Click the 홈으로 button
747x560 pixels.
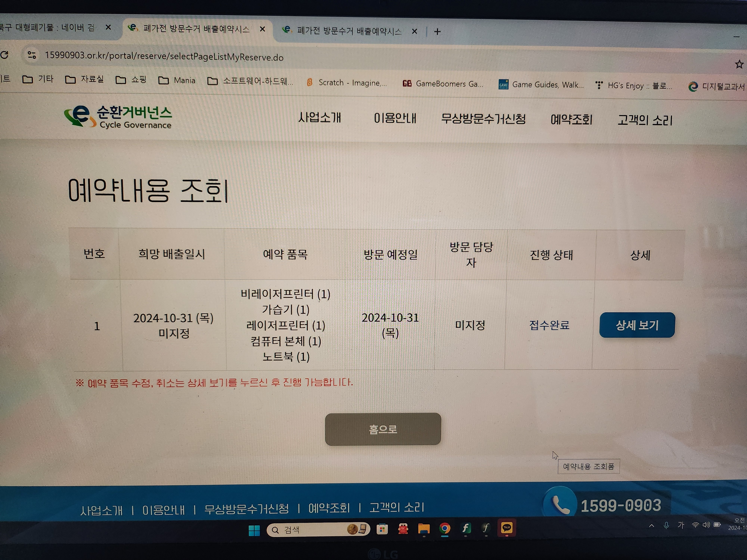[383, 429]
